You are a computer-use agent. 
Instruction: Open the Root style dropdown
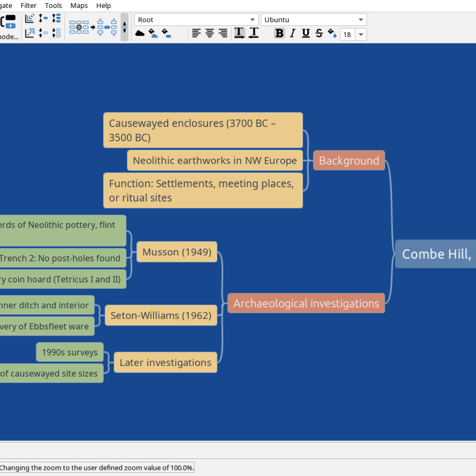(195, 20)
